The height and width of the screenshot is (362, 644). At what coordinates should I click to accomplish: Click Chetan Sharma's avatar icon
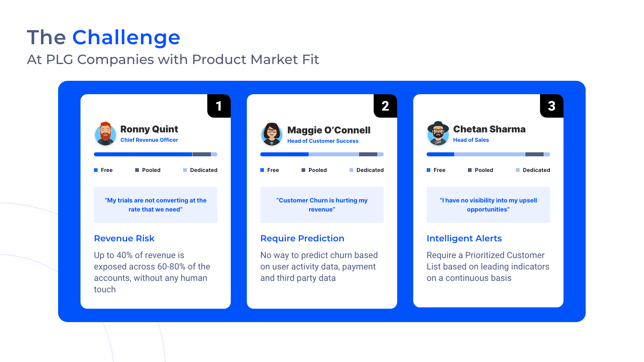(x=438, y=134)
